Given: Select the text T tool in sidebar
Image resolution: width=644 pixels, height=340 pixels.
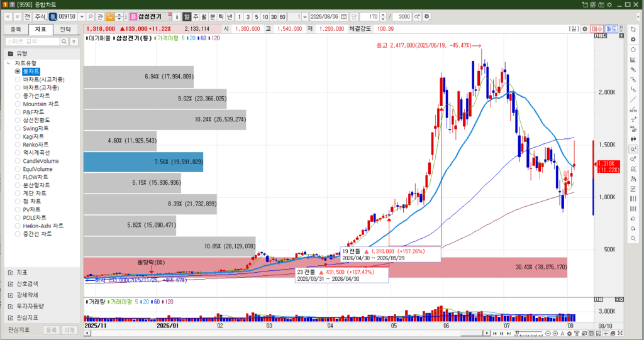Looking at the screenshot, I should click(633, 120).
